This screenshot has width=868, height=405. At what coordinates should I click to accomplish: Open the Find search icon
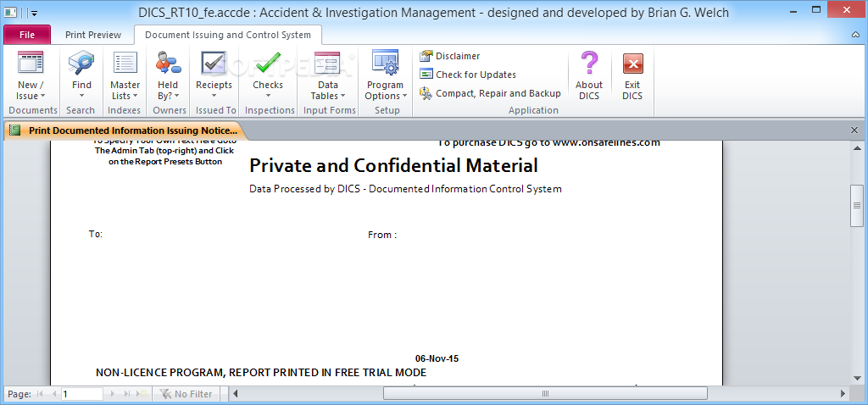click(x=81, y=63)
